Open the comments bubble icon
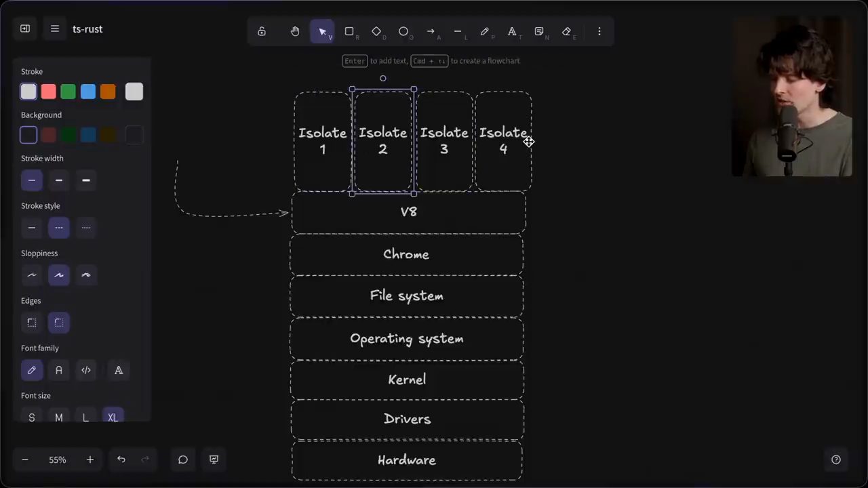Viewport: 868px width, 488px height. click(x=183, y=460)
